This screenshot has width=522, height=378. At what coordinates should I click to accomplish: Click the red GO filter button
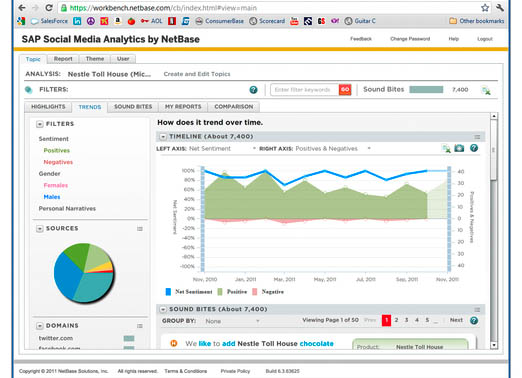click(x=345, y=90)
